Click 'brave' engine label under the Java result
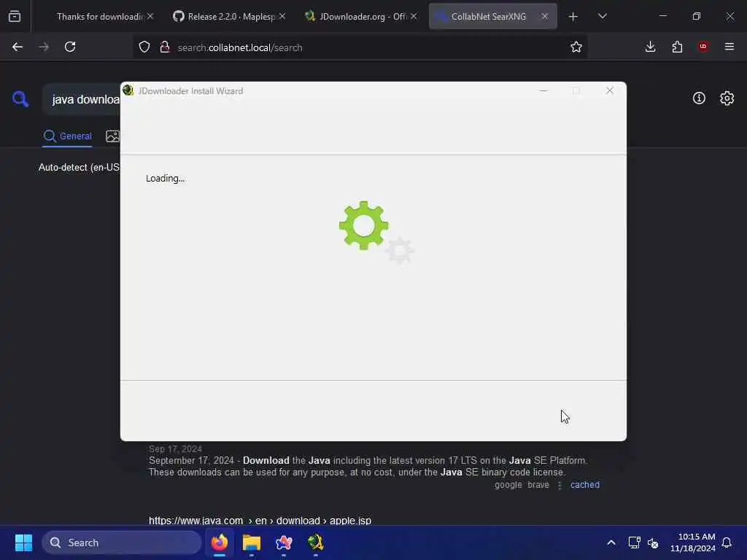Image resolution: width=747 pixels, height=560 pixels. (538, 485)
